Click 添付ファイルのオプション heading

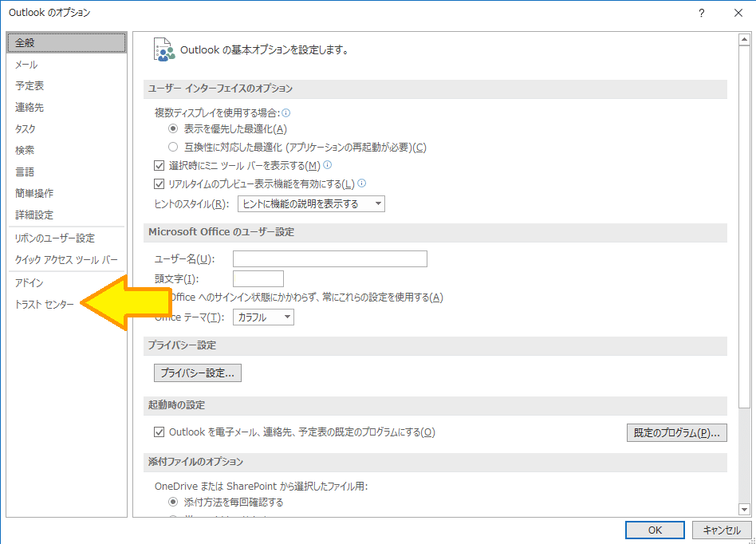(x=195, y=462)
